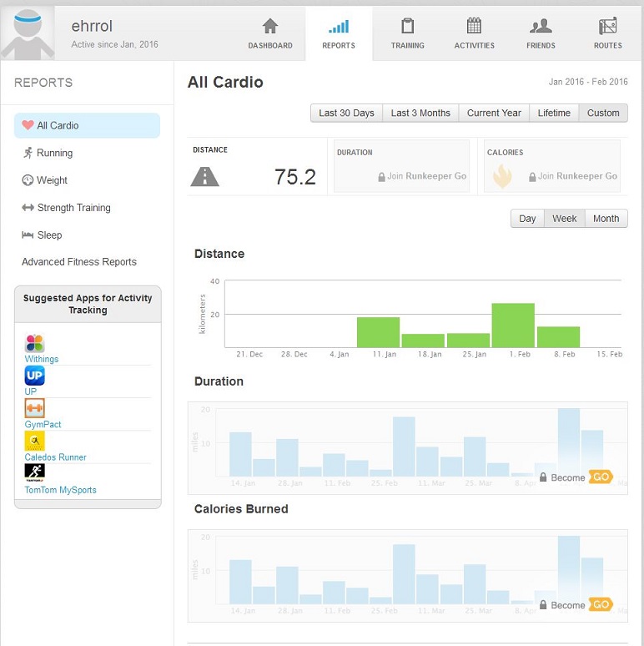Viewport: 644px width, 646px height.
Task: Click the ehrrol profile avatar
Action: pyautogui.click(x=28, y=33)
